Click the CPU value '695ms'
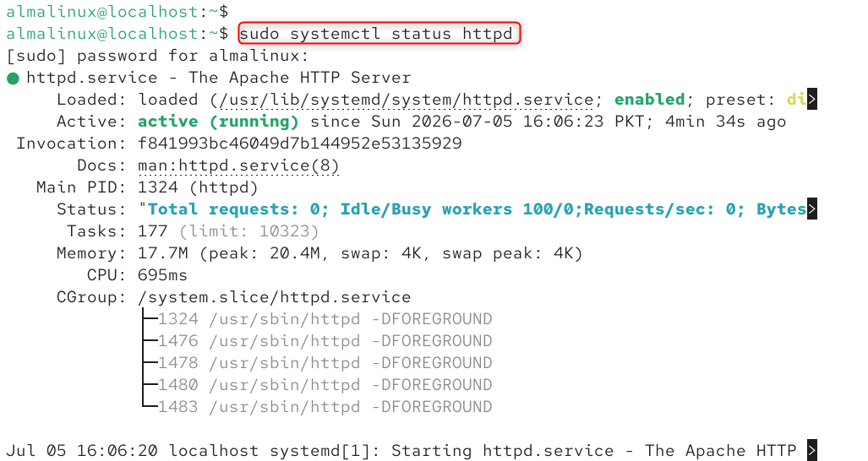Screen dimensions: 868x461 coord(163,274)
